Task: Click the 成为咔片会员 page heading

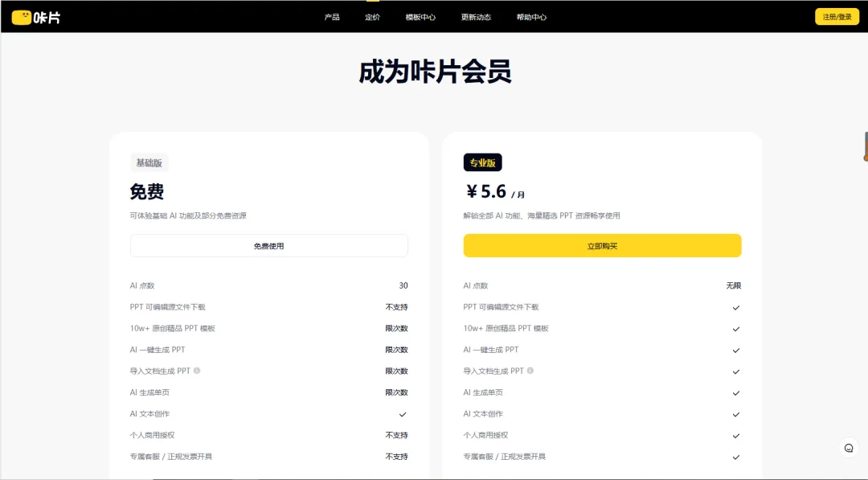Action: click(x=435, y=72)
